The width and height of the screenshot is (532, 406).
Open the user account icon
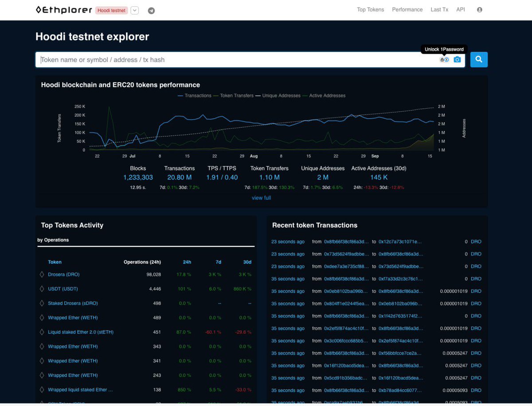pos(479,10)
